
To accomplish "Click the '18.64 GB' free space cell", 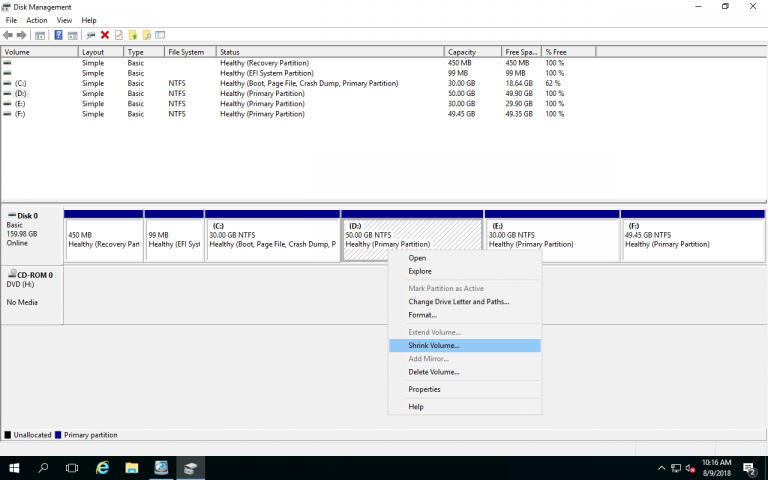I will 519,83.
